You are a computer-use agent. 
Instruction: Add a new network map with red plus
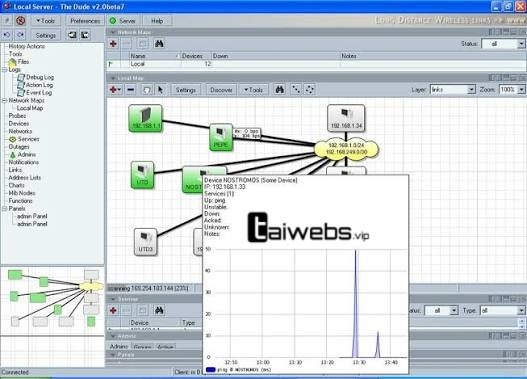pyautogui.click(x=113, y=44)
